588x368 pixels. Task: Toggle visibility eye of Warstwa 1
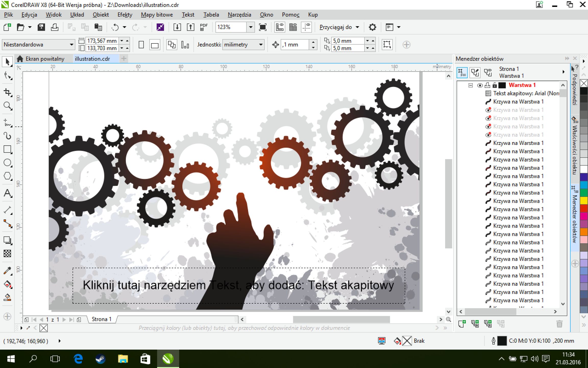480,85
